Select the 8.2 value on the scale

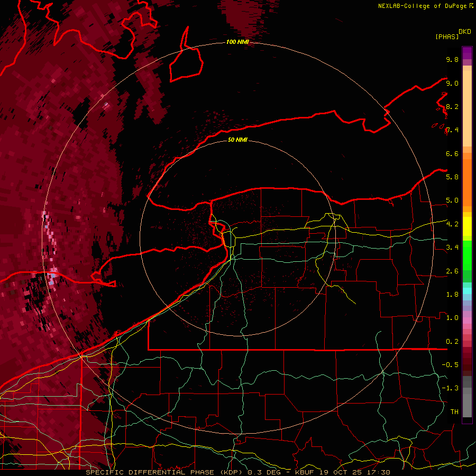(x=452, y=106)
